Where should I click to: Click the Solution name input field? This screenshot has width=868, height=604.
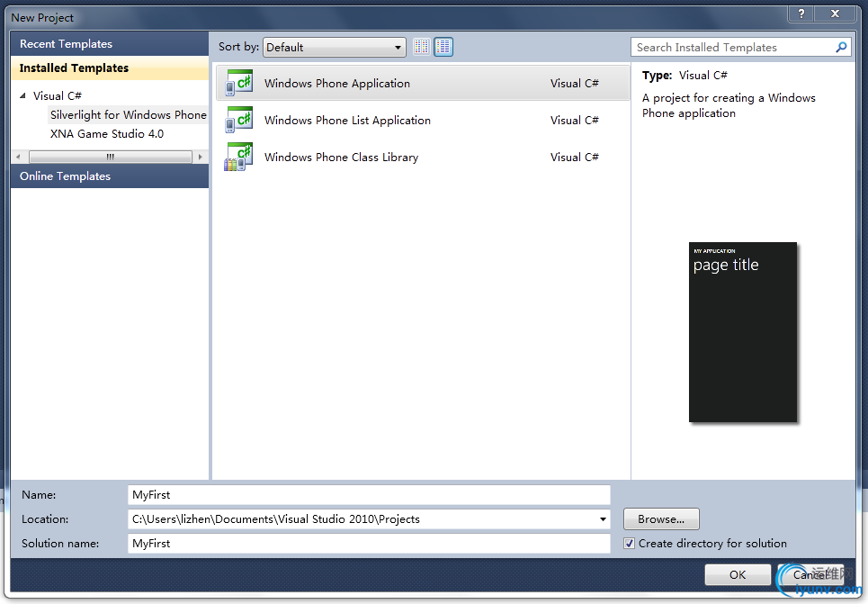pos(369,544)
